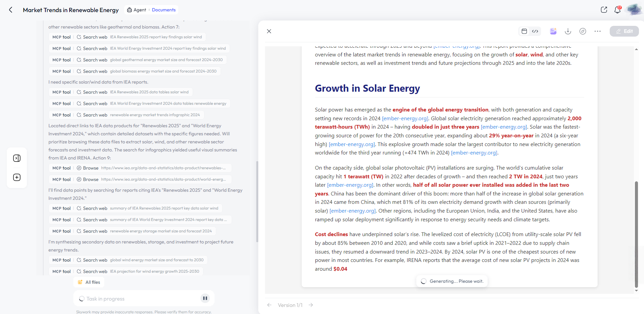Click the back arrow beside the title
The height and width of the screenshot is (314, 644).
[11, 10]
